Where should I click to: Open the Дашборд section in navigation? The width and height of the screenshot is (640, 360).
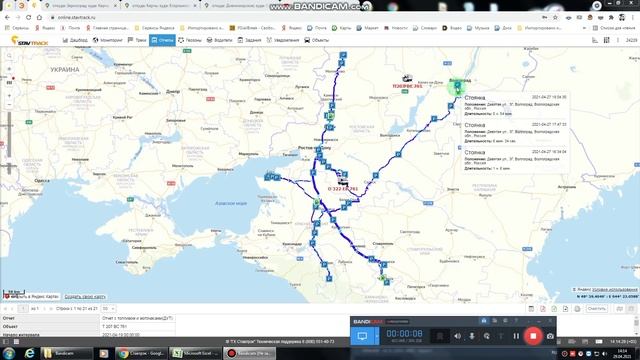click(75, 40)
